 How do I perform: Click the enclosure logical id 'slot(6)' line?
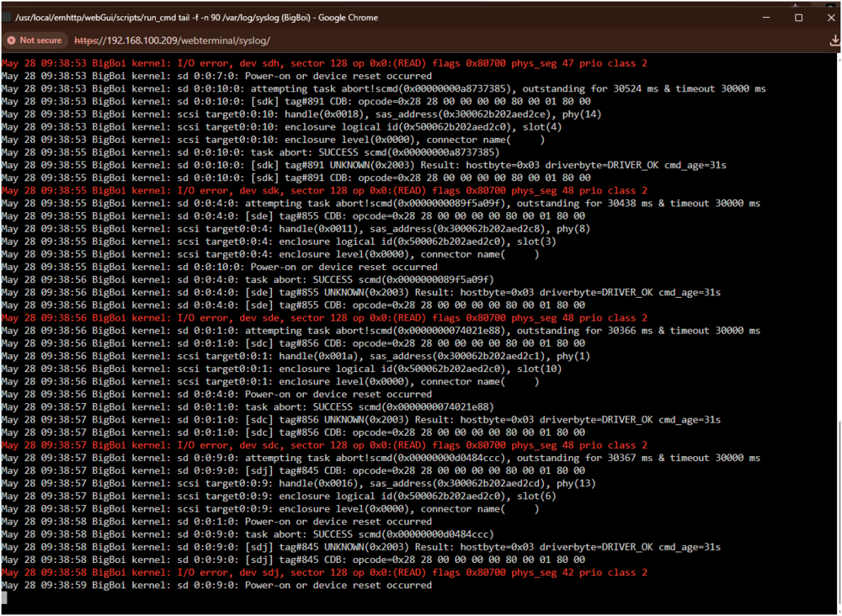[x=279, y=497]
